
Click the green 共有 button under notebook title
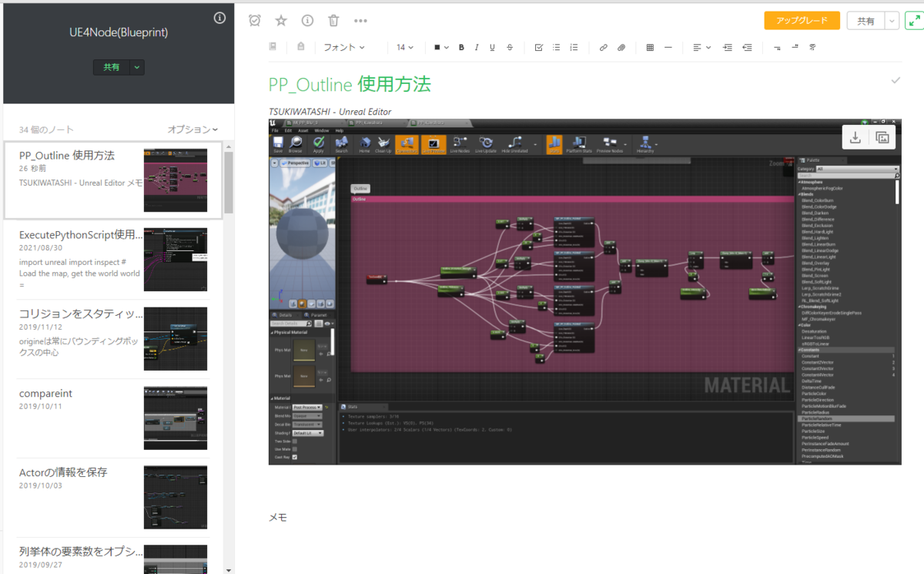pos(112,68)
